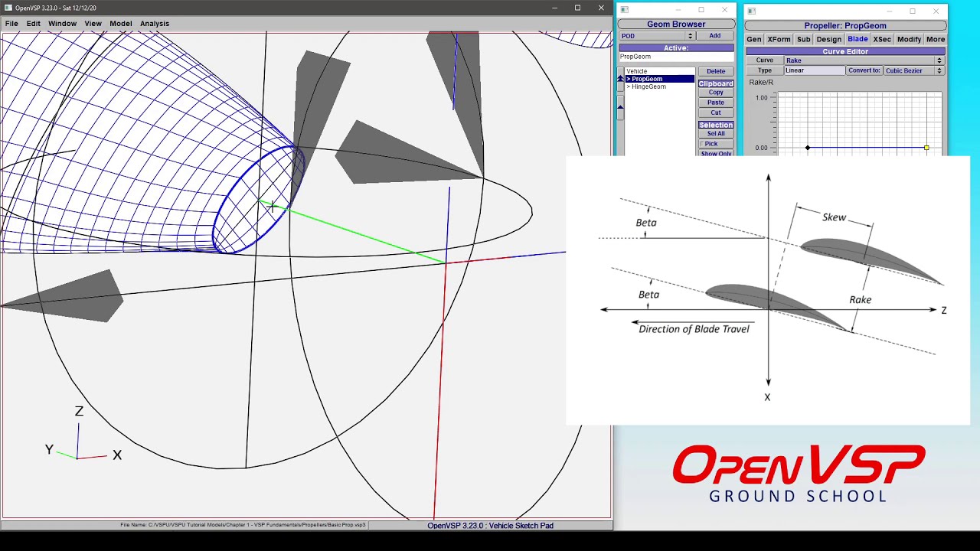
Task: Switch to the Modify tab
Action: 909,39
